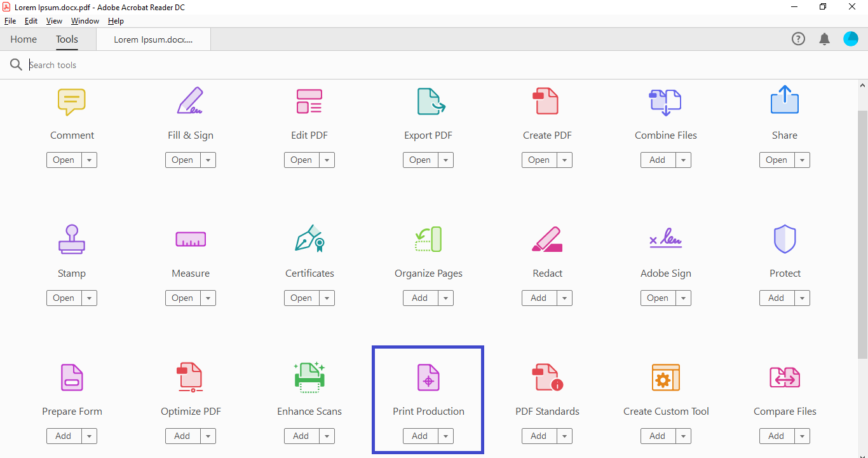Select the Create Custom Tool gear icon
The width and height of the screenshot is (868, 458).
(x=666, y=377)
